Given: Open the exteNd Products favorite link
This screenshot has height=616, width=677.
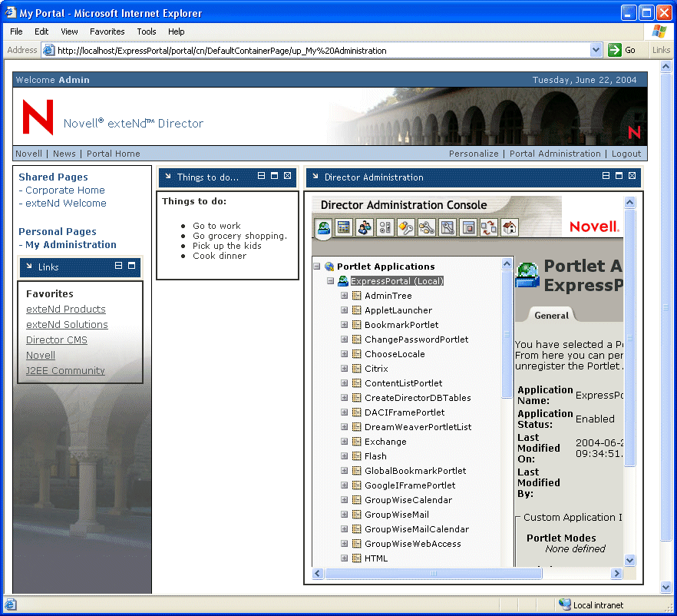Looking at the screenshot, I should click(x=66, y=310).
